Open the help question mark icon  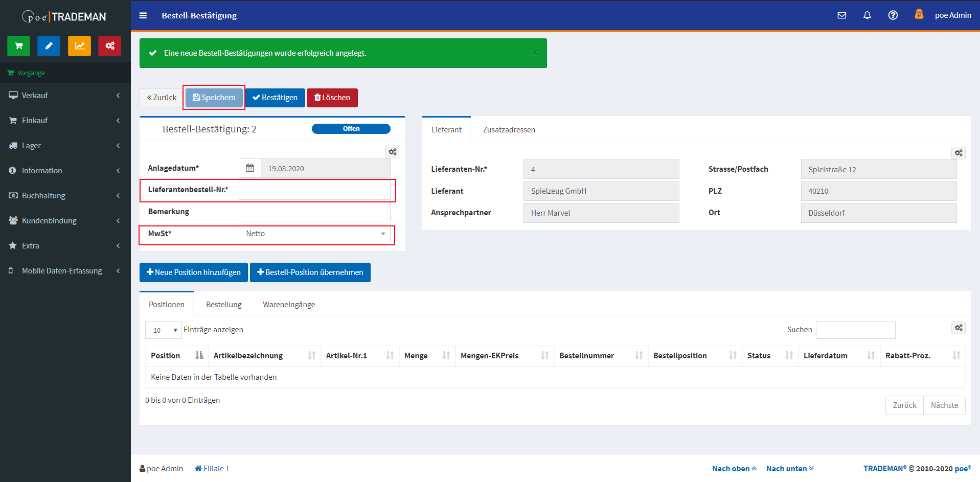[893, 15]
